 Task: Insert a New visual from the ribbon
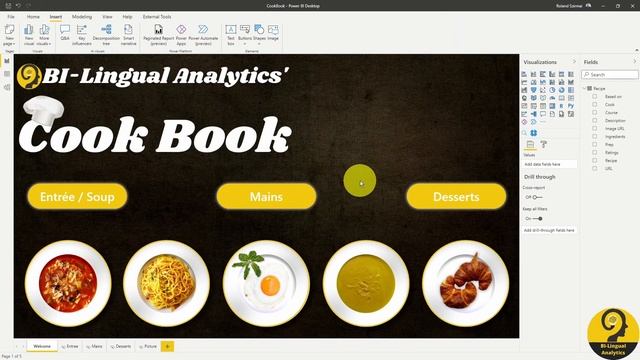coord(29,35)
